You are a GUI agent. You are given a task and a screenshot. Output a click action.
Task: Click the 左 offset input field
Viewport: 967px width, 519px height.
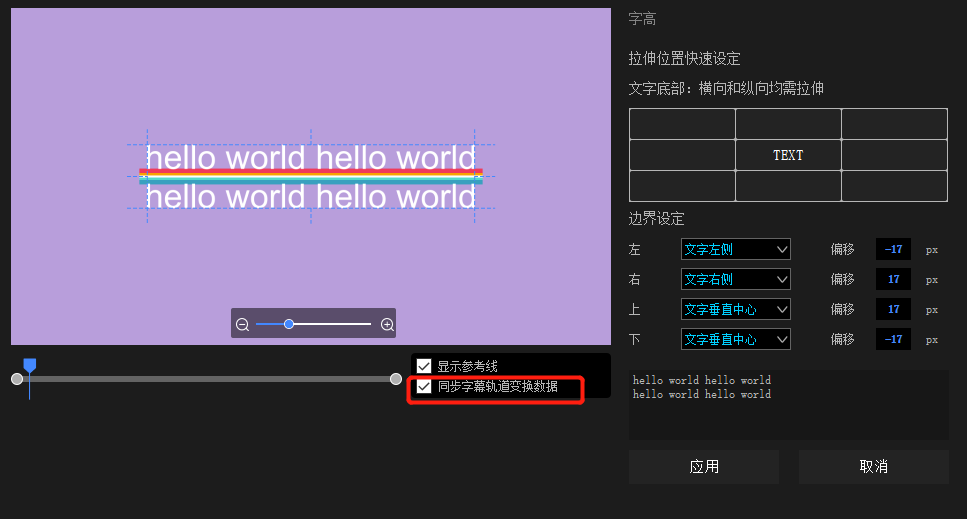[x=893, y=249]
